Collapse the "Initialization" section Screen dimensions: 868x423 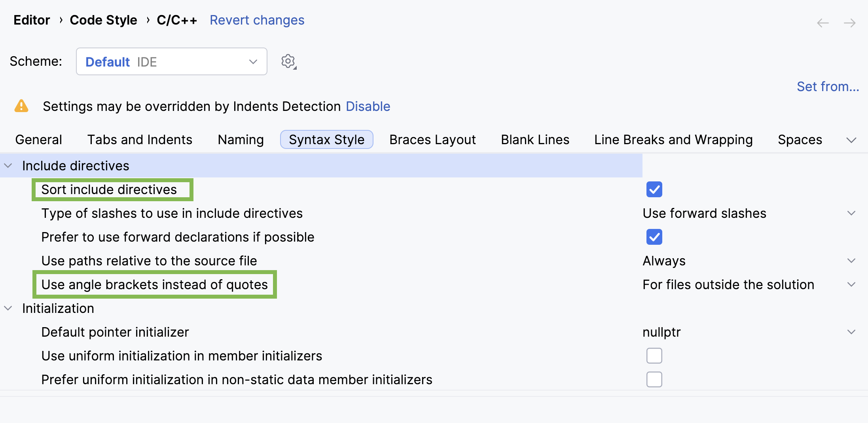click(8, 308)
